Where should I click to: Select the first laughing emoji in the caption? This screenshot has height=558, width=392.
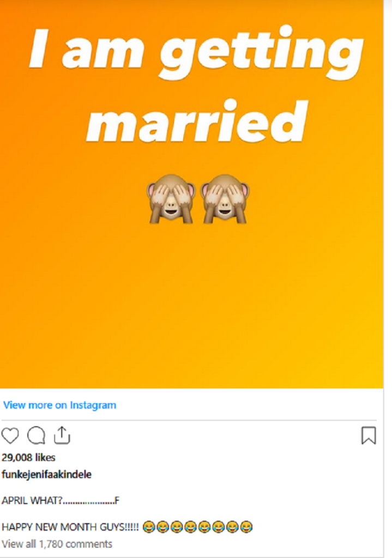149,526
